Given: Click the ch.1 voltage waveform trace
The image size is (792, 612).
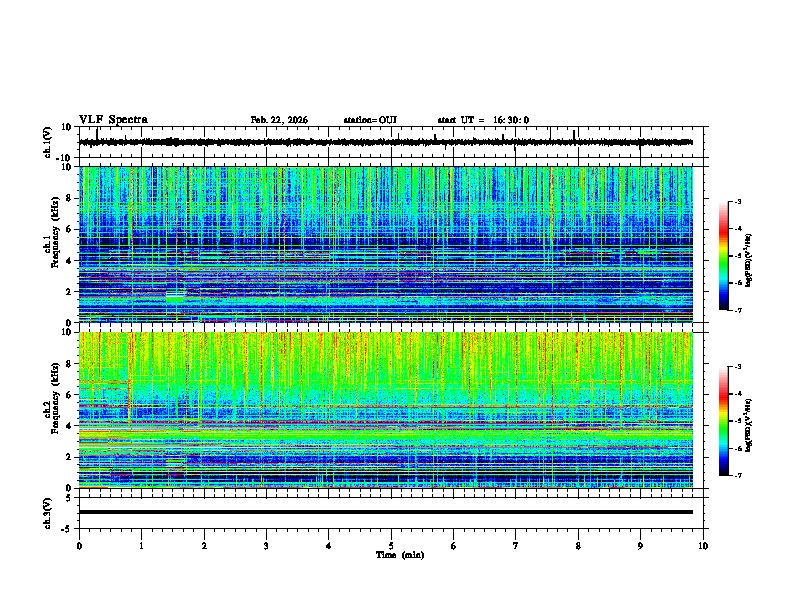Looking at the screenshot, I should (x=386, y=142).
